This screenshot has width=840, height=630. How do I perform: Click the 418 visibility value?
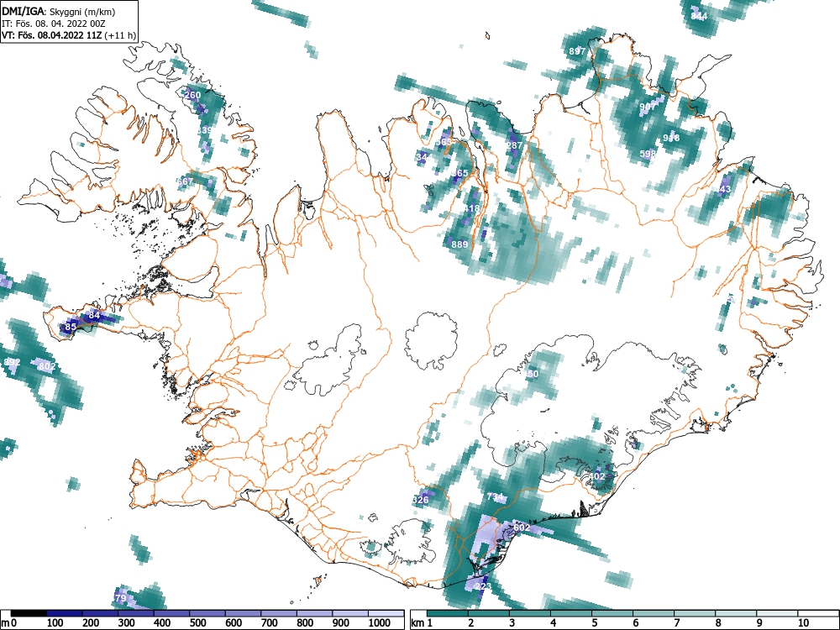click(x=471, y=208)
